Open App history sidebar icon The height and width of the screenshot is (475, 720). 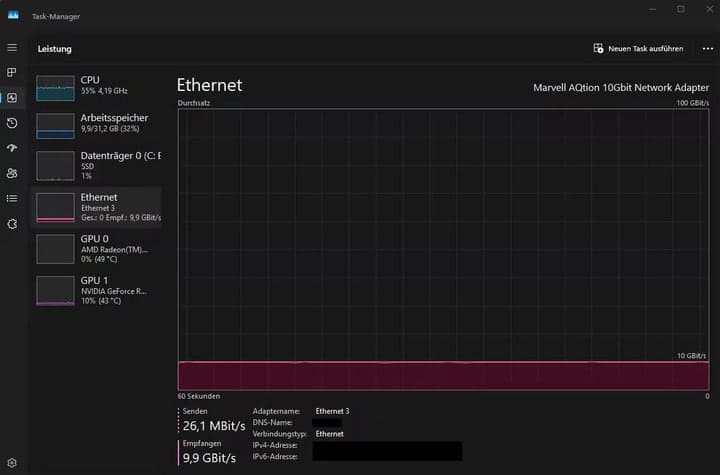pyautogui.click(x=12, y=123)
